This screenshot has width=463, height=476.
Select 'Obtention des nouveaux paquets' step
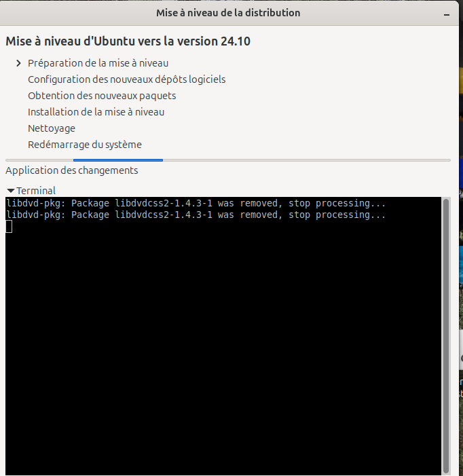[102, 96]
